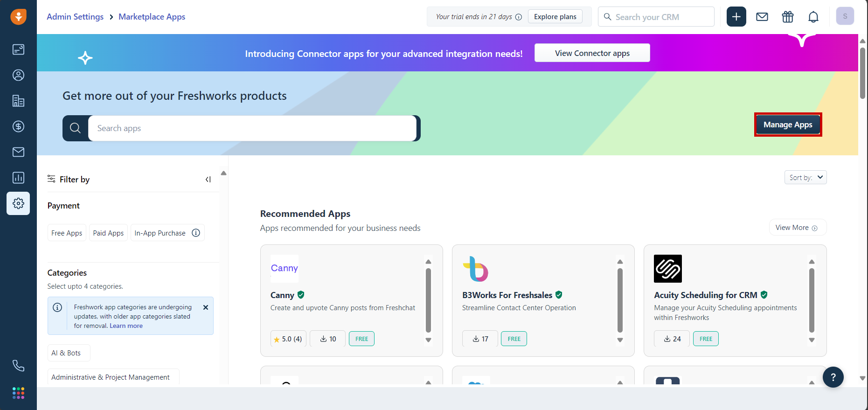Open the dashboard card icon at sidebar top
Image resolution: width=868 pixels, height=410 pixels.
18,49
